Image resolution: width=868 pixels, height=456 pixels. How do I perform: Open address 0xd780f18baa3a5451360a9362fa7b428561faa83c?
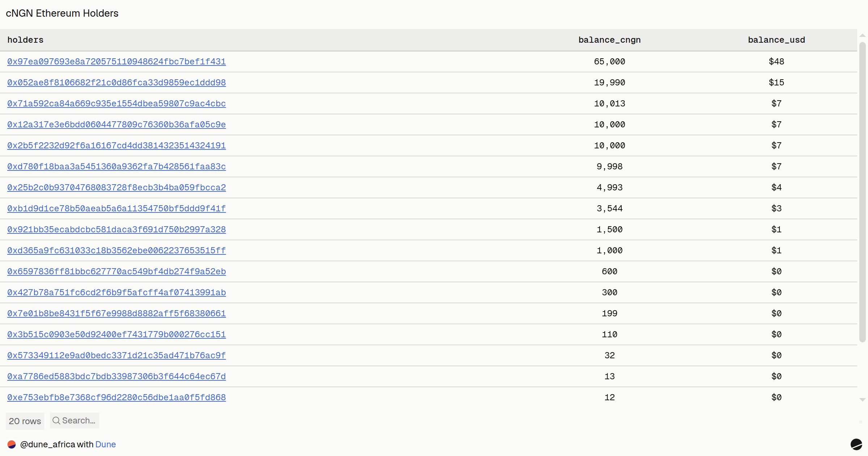[x=116, y=166]
